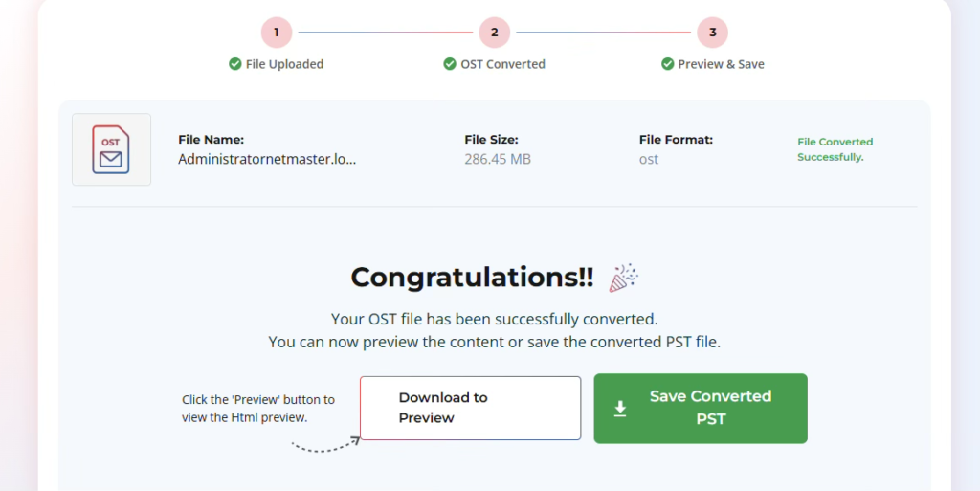This screenshot has width=980, height=491.
Task: Open the OST Converted step label
Action: (x=502, y=64)
